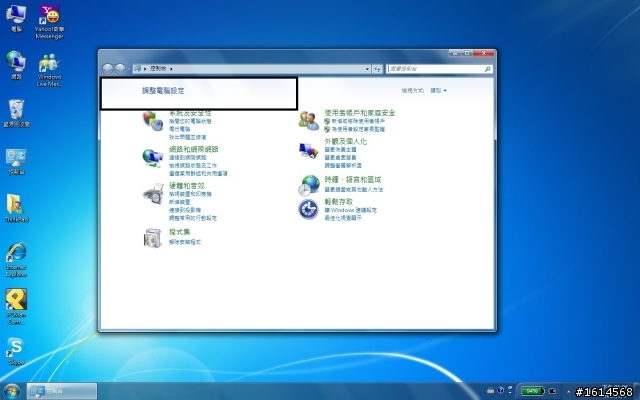
Task: Open Appearance and Personalization monitor icon
Action: (x=308, y=150)
